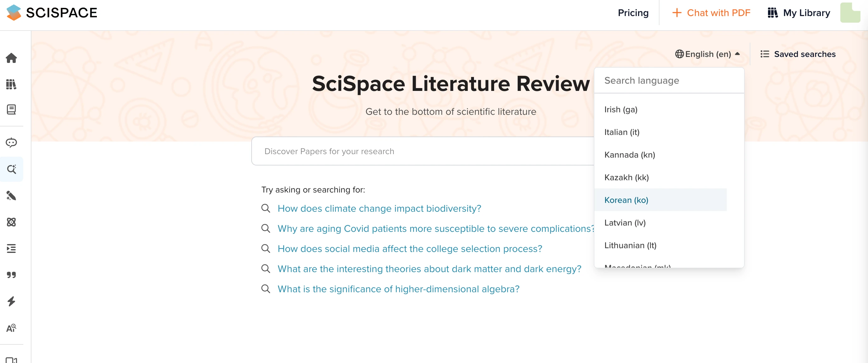Open the Home icon in sidebar

[x=11, y=58]
